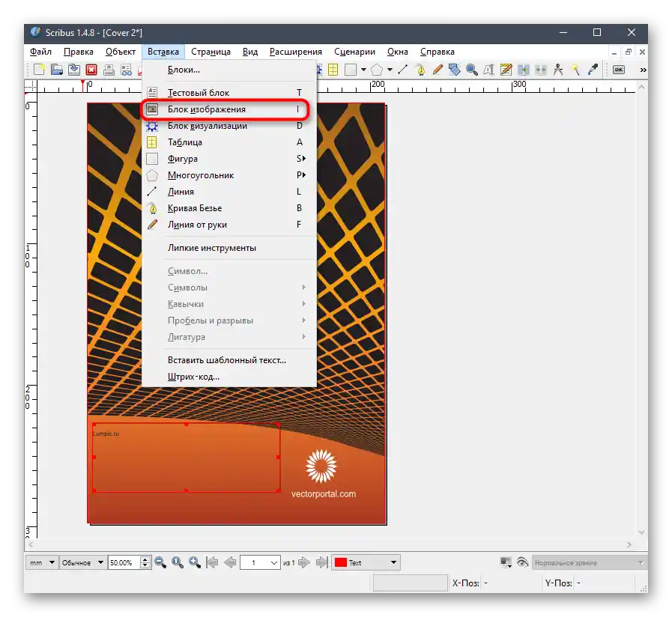The image size is (672, 617).
Task: Click the zoom to 100% magnifier icon
Action: pyautogui.click(x=178, y=562)
